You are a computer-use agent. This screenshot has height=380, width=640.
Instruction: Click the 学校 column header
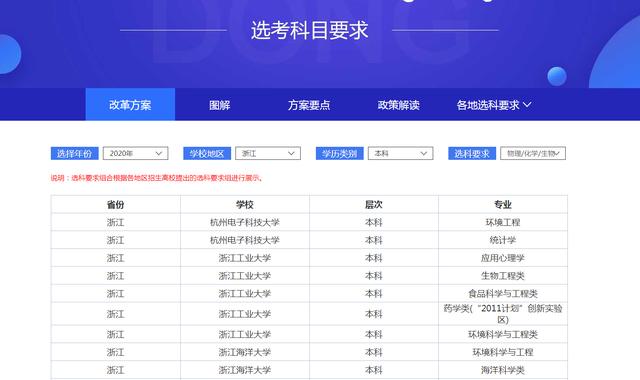coord(245,204)
